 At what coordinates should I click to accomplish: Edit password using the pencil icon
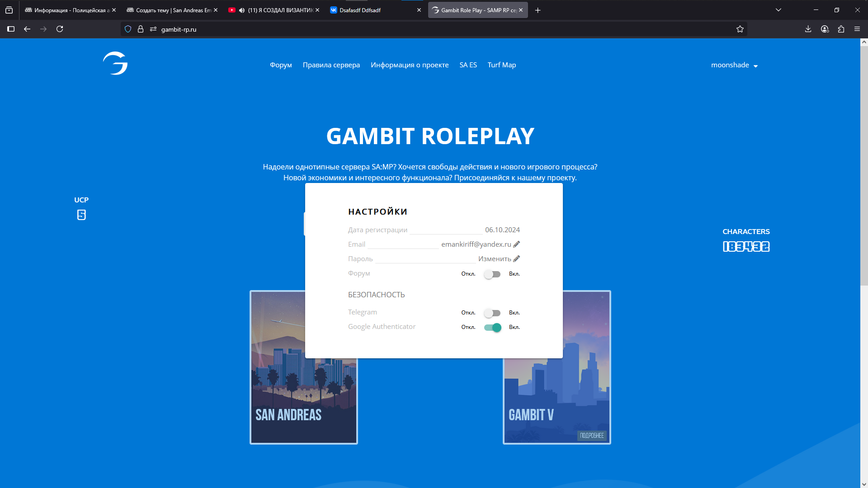pyautogui.click(x=517, y=258)
